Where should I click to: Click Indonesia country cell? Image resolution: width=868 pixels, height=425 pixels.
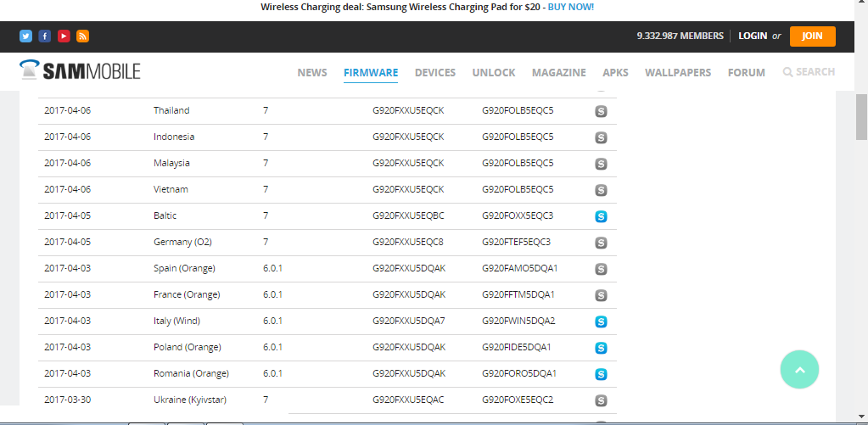coord(174,137)
